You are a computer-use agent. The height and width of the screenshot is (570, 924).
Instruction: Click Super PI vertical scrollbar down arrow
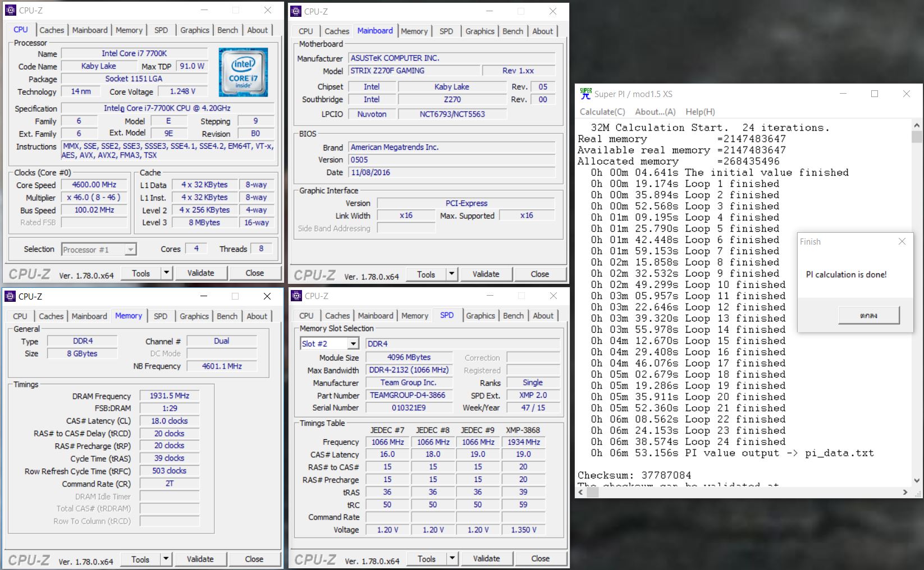click(x=917, y=481)
